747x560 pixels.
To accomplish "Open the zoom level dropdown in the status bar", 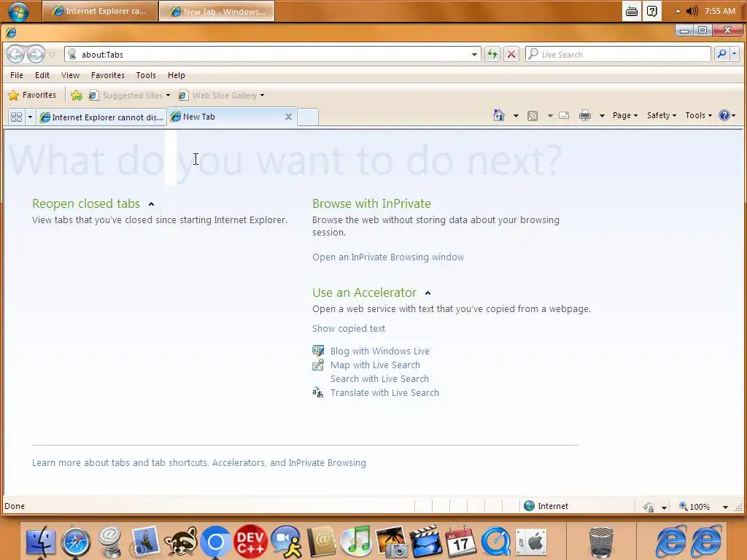I will click(725, 507).
